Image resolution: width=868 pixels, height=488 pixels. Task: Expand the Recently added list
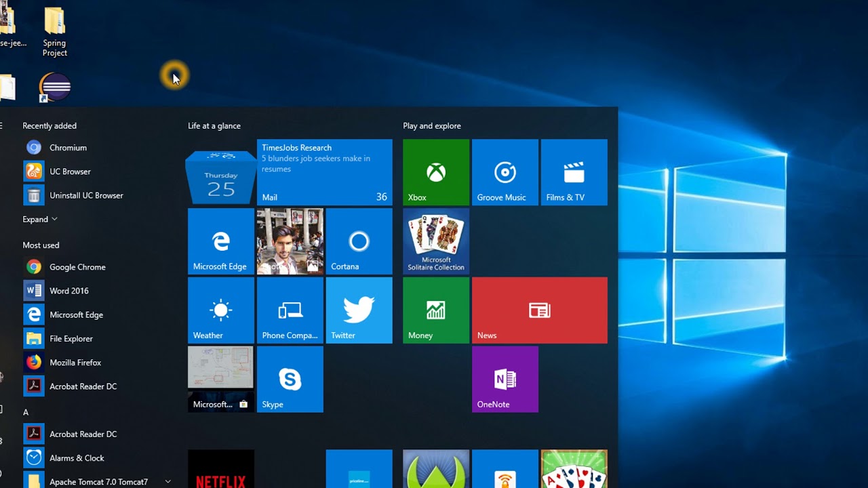pos(40,220)
